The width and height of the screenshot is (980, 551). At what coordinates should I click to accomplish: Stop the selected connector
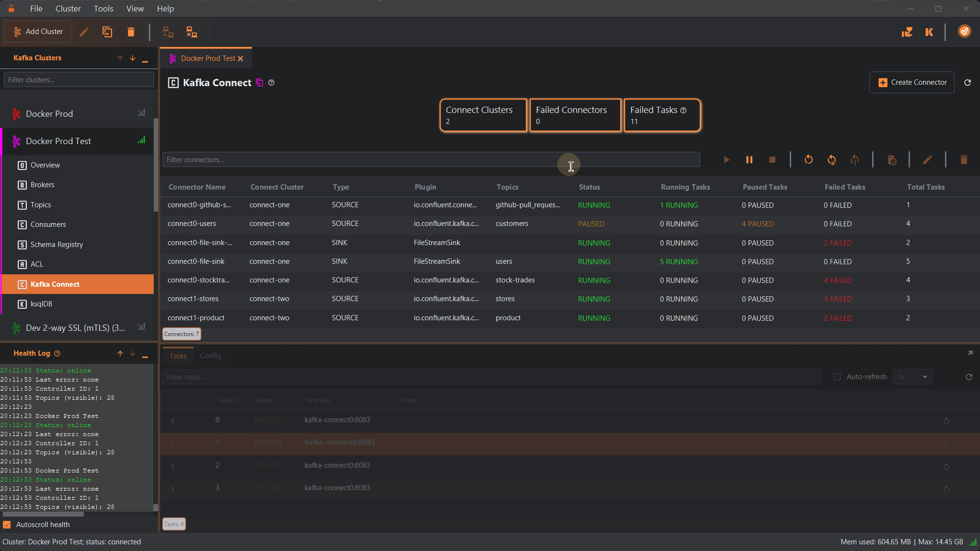[x=772, y=160]
